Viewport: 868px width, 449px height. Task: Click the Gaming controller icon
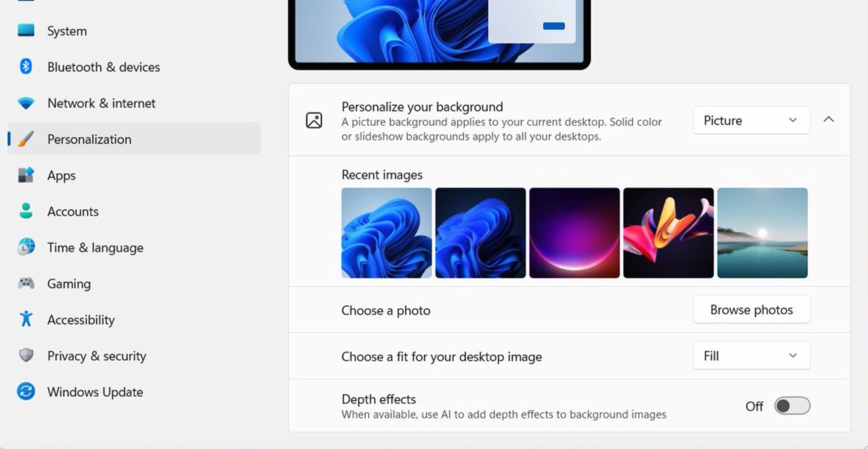pyautogui.click(x=26, y=283)
